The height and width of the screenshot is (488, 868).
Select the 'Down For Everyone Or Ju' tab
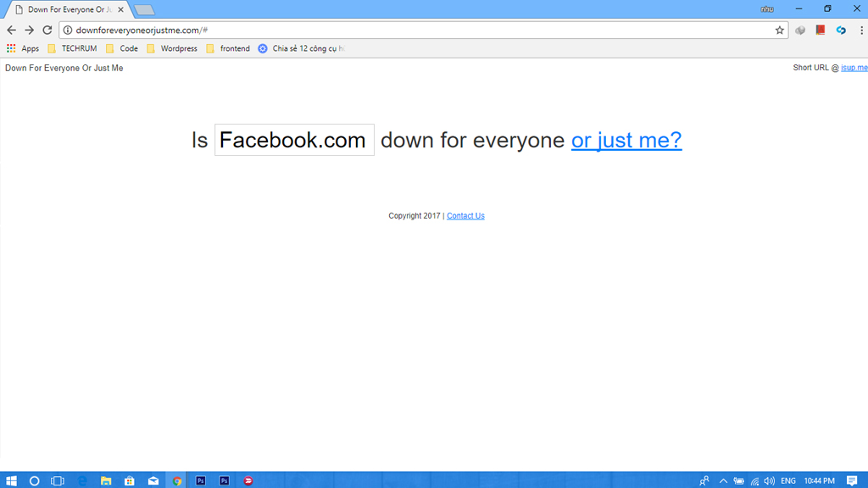point(66,10)
